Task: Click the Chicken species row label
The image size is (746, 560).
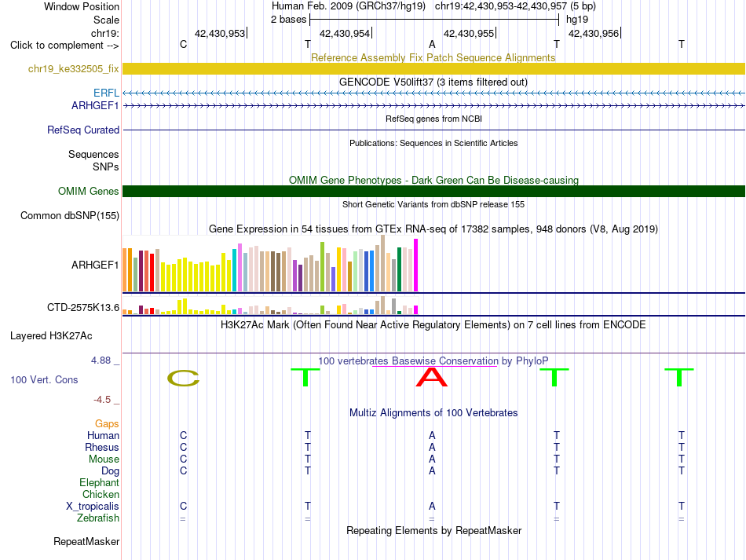Action: tap(101, 494)
